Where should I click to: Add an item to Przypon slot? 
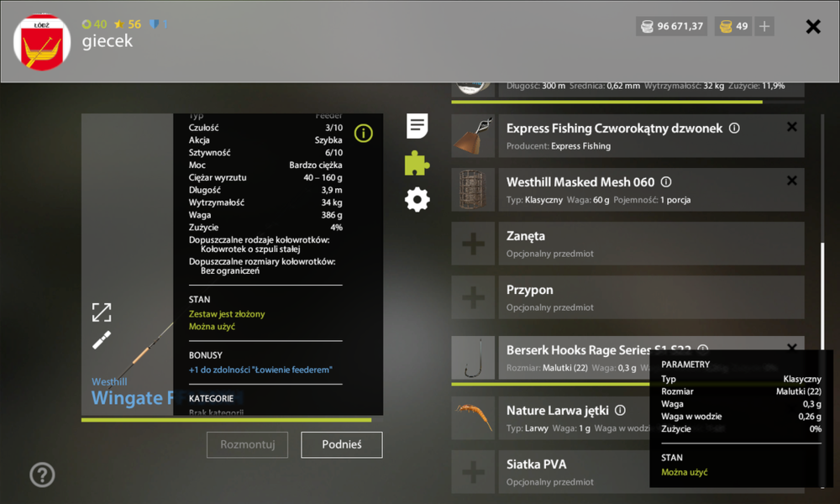(473, 297)
